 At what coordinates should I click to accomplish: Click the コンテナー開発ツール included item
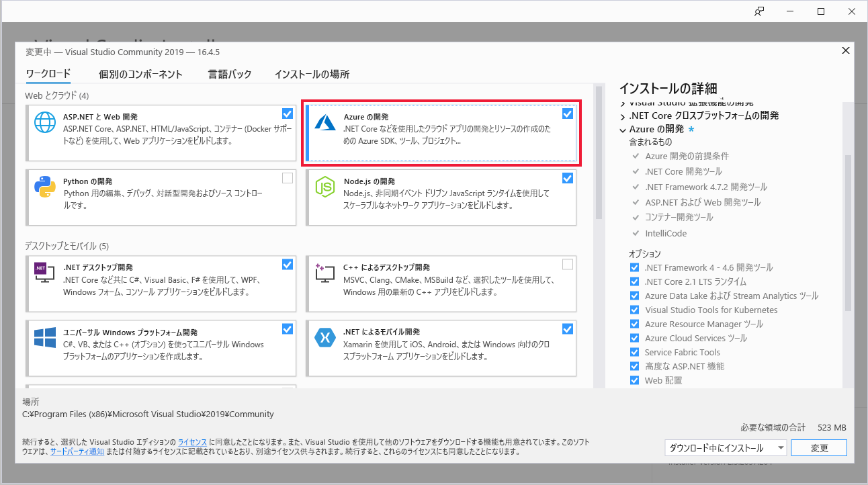click(679, 218)
